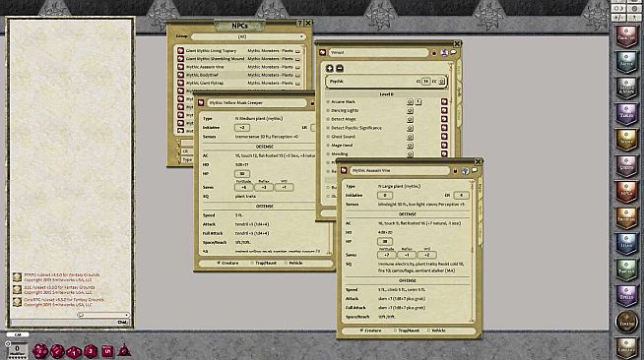Click the link icon beside Mythic Yellow Musk Creeper name

click(x=201, y=102)
